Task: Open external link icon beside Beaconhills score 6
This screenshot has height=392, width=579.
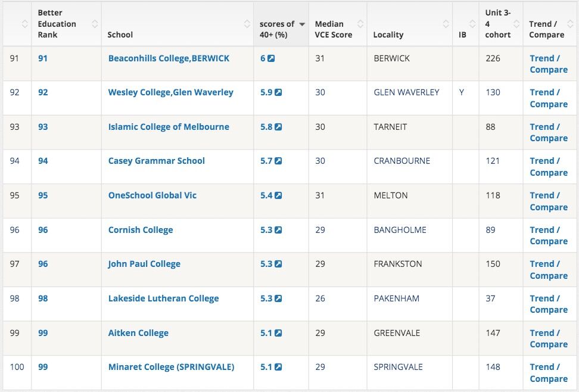Action: point(271,58)
